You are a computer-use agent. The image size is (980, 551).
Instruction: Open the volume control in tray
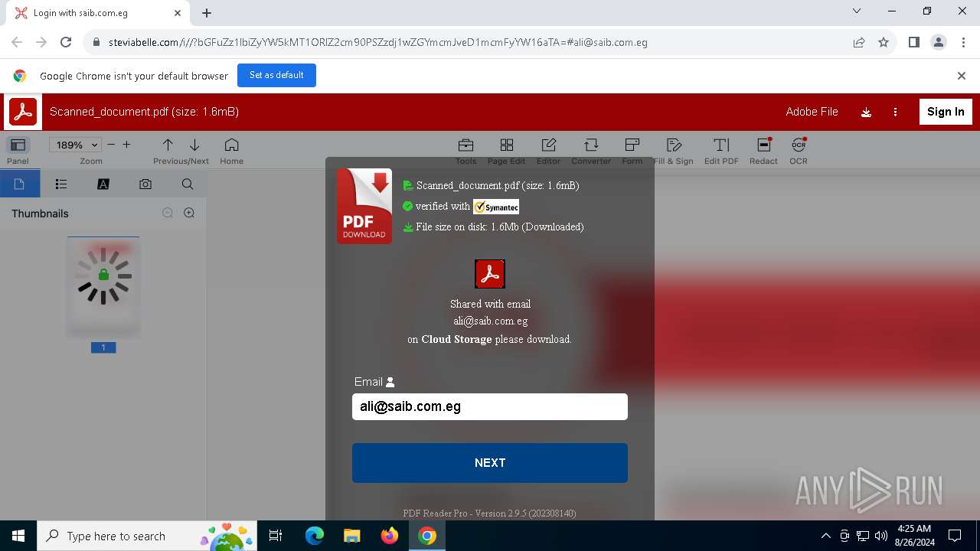click(x=880, y=536)
